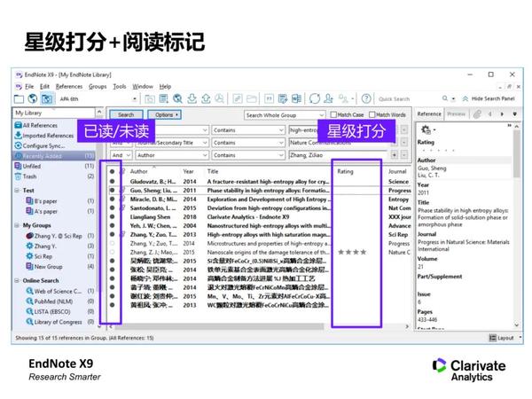Open the Online Search toolbar icon
The image size is (532, 399).
(x=177, y=98)
